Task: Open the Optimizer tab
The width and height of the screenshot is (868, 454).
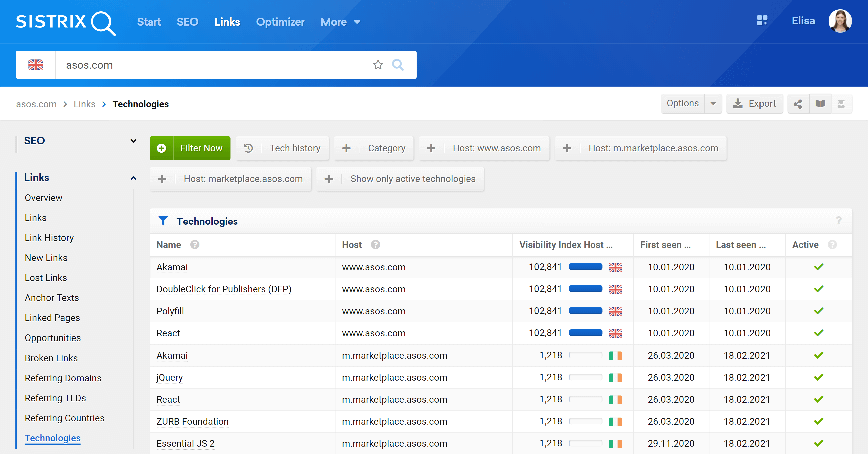Action: 280,22
